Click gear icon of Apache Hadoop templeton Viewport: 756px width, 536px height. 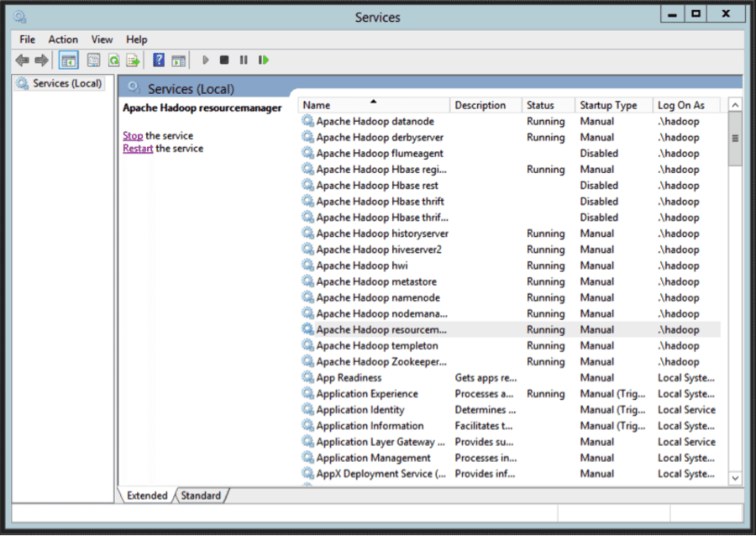pyautogui.click(x=307, y=344)
